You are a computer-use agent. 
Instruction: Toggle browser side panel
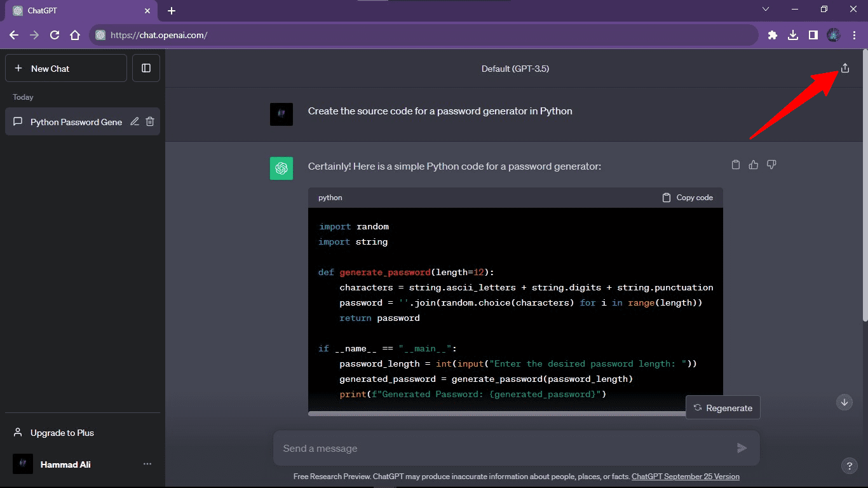click(813, 36)
